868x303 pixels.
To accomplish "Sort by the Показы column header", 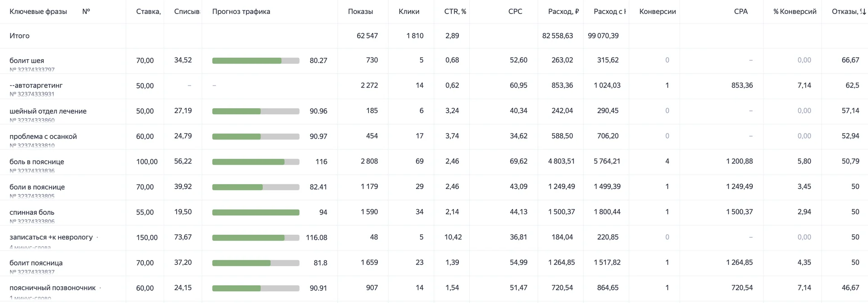I will [x=360, y=12].
